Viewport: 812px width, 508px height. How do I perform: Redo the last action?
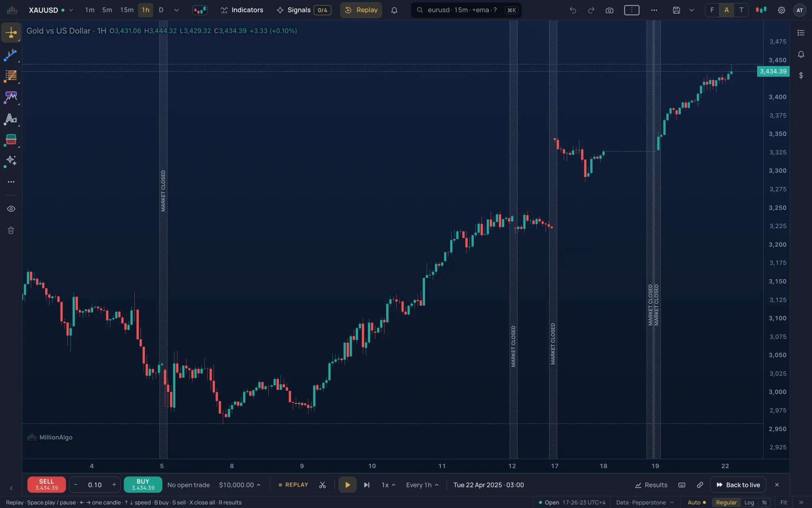(x=591, y=10)
